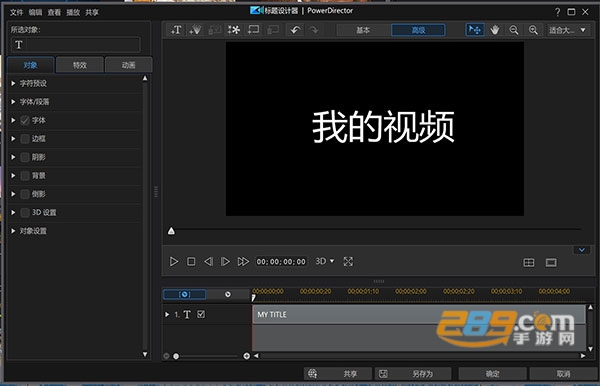Step to the previous frame
Screen dimensions: 600x386
pyautogui.click(x=208, y=262)
